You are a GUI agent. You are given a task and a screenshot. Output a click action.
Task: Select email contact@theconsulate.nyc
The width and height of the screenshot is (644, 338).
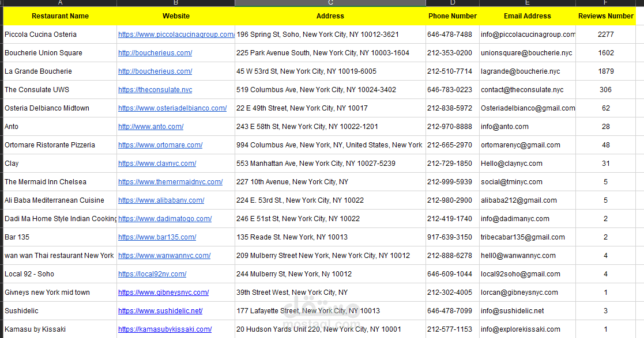click(x=528, y=90)
